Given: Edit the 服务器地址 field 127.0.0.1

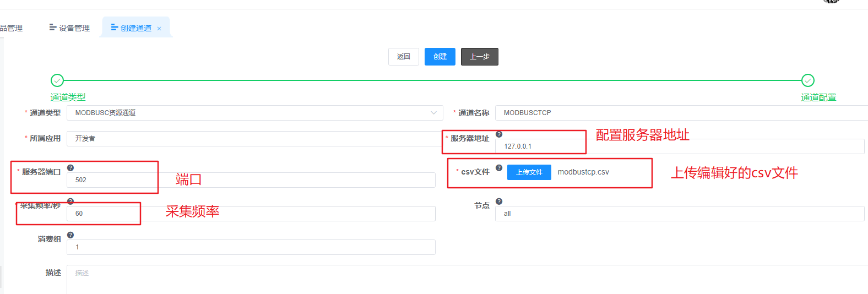Looking at the screenshot, I should pyautogui.click(x=680, y=146).
